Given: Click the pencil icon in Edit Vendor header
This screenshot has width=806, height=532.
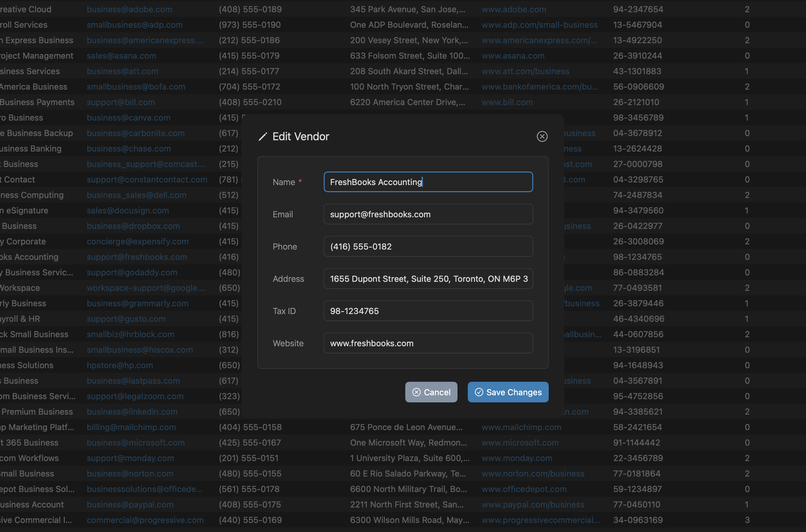Looking at the screenshot, I should [x=262, y=136].
